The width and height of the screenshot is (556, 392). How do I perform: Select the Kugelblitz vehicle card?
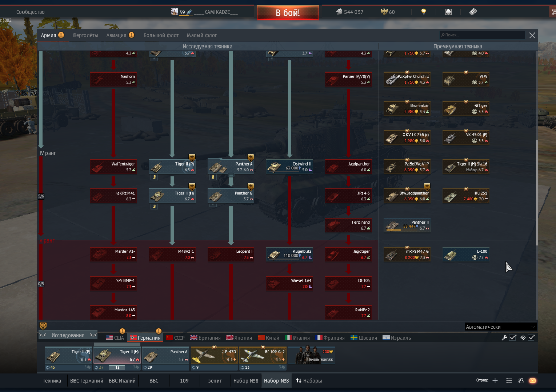tap(289, 254)
